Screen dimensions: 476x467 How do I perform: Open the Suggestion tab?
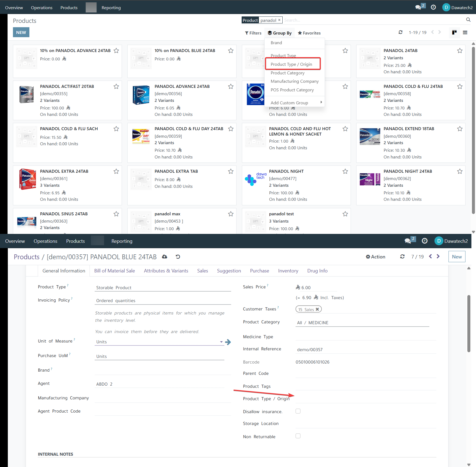tap(229, 271)
